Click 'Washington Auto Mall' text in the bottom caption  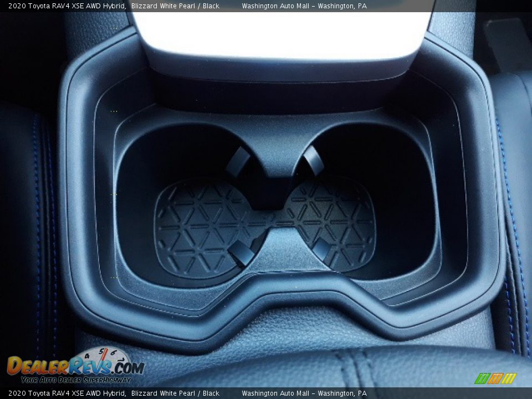[276, 393]
